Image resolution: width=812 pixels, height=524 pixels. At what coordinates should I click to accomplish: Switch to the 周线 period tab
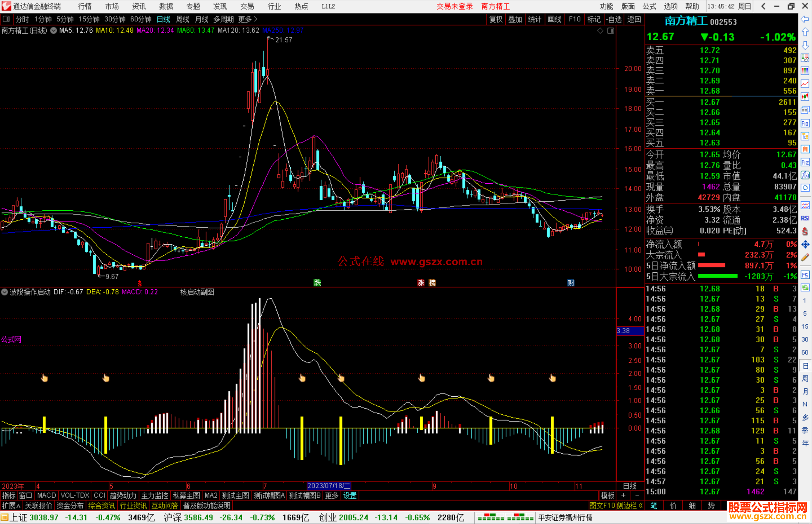point(183,19)
